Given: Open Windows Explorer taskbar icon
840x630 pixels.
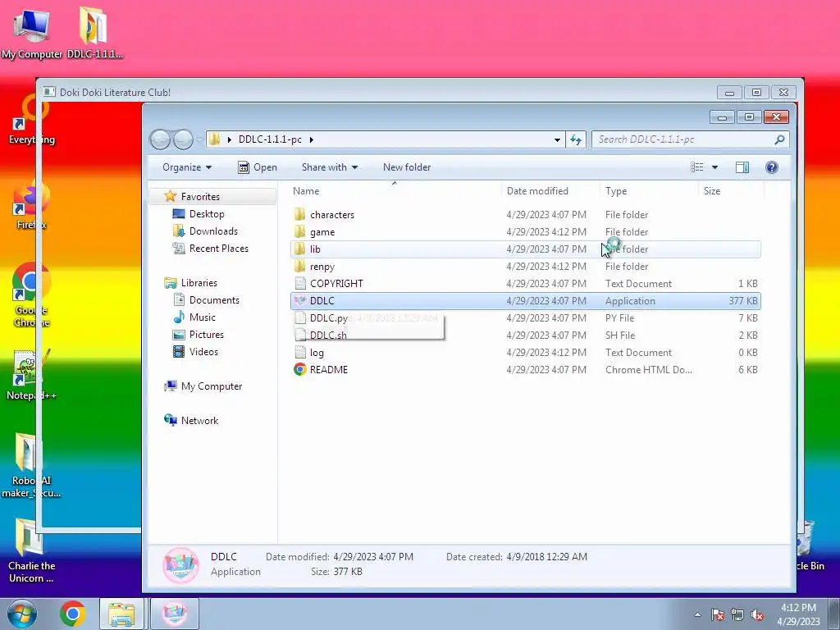Looking at the screenshot, I should point(121,614).
